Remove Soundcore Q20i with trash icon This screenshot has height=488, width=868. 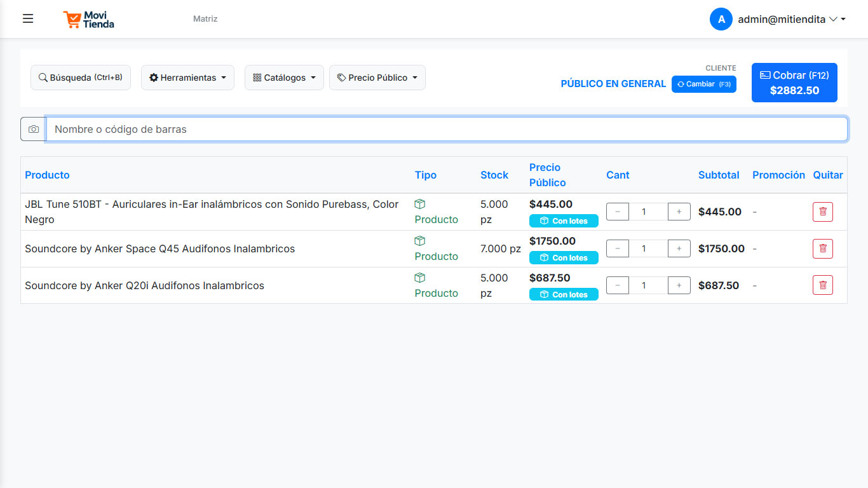pyautogui.click(x=822, y=285)
